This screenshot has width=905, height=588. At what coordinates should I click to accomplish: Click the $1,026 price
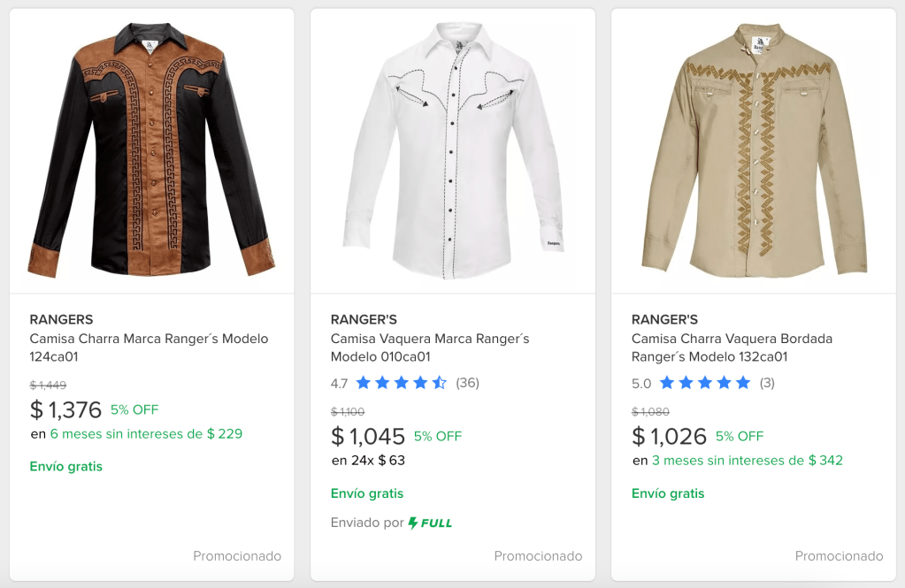pos(669,436)
